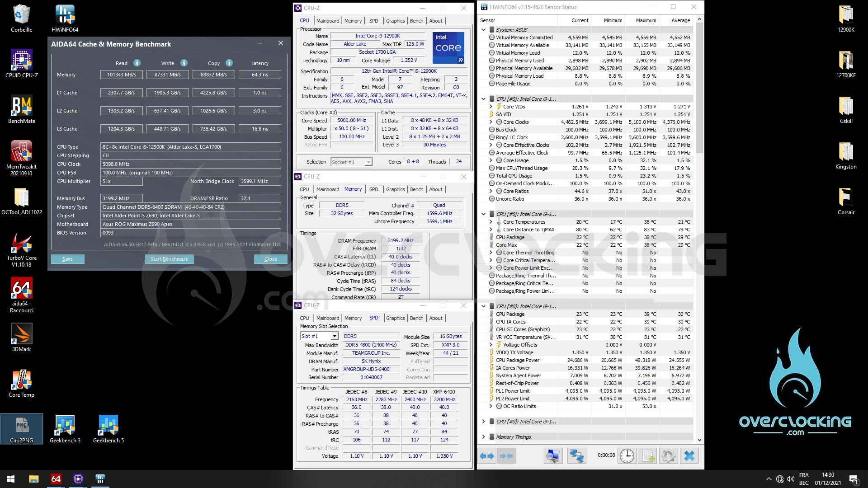This screenshot has height=488, width=868.
Task: Start HWiNFO logging with sheet-plus button
Action: coord(648,456)
